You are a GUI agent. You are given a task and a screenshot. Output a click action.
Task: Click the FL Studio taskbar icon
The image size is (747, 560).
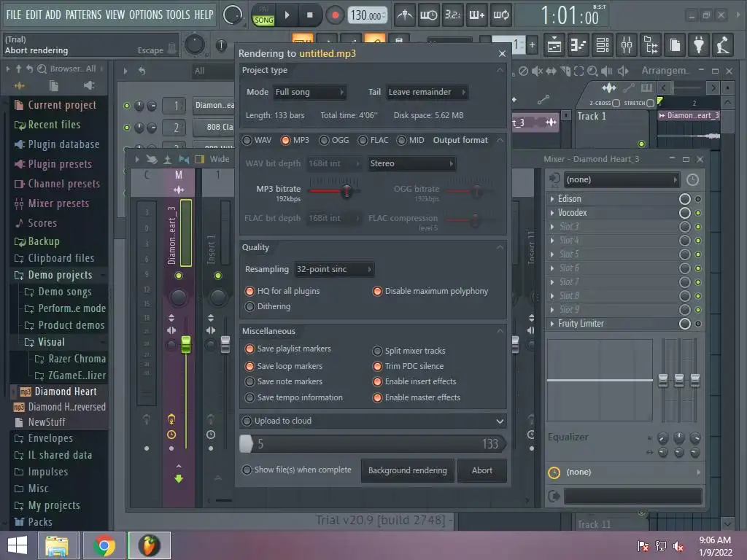click(149, 545)
